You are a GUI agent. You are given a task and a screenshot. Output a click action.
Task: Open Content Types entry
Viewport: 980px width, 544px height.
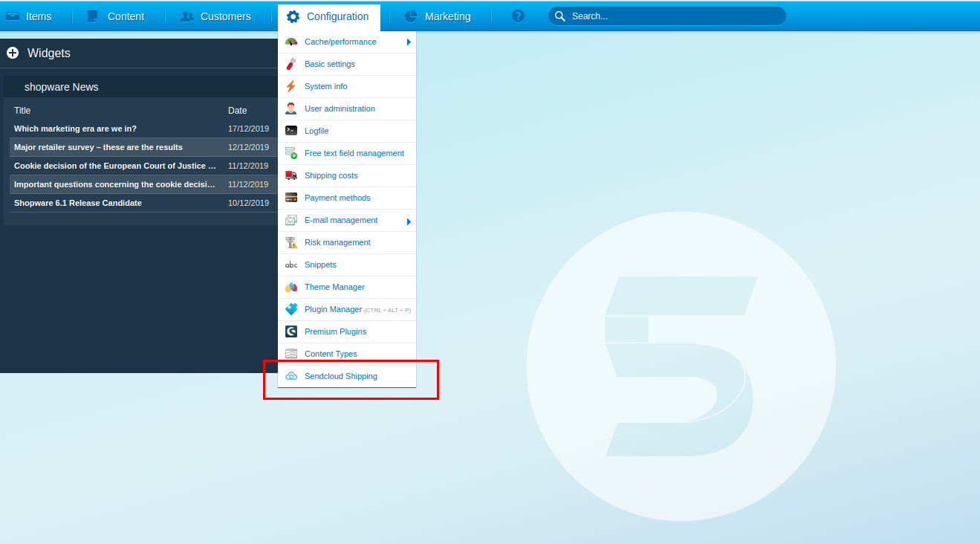pos(347,354)
